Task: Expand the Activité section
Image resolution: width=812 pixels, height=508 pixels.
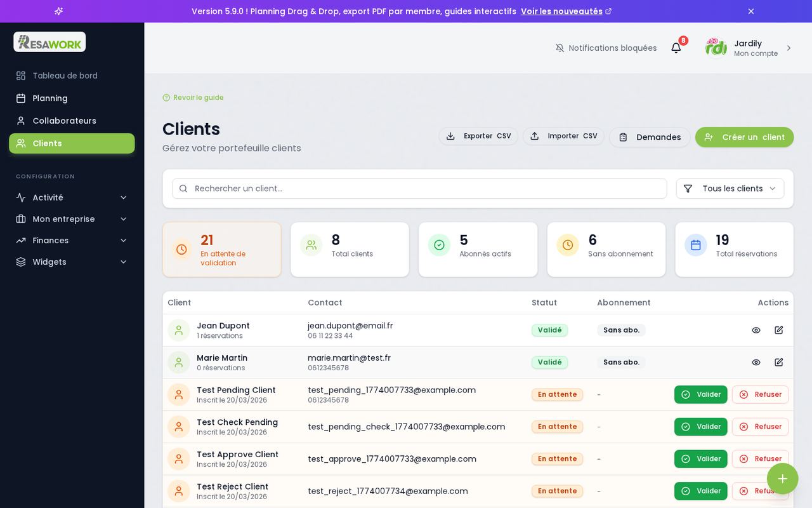Action: (x=72, y=197)
